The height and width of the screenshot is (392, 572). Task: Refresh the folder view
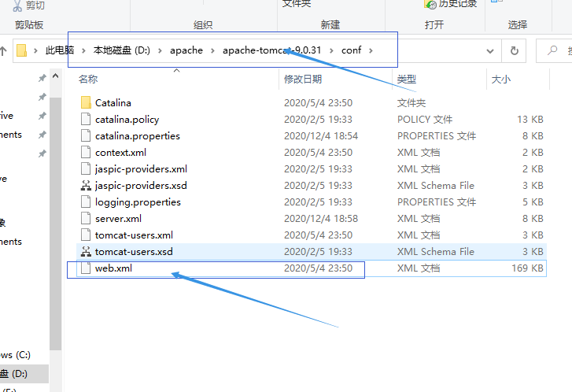515,50
